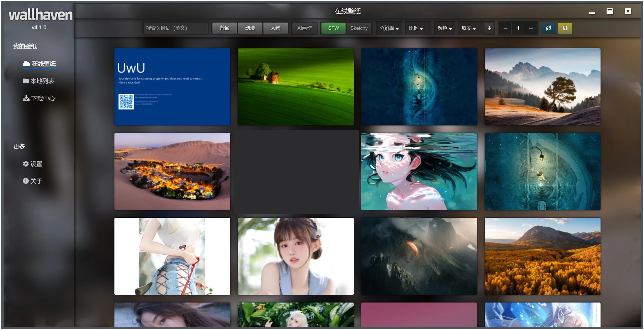The image size is (644, 330).
Task: Select 在线壁纸 online wallpapers in sidebar
Action: coord(39,64)
